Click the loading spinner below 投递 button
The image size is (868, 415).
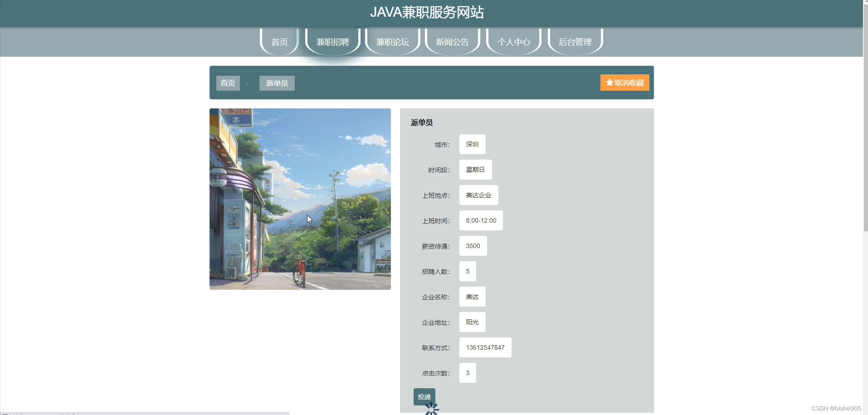point(431,409)
